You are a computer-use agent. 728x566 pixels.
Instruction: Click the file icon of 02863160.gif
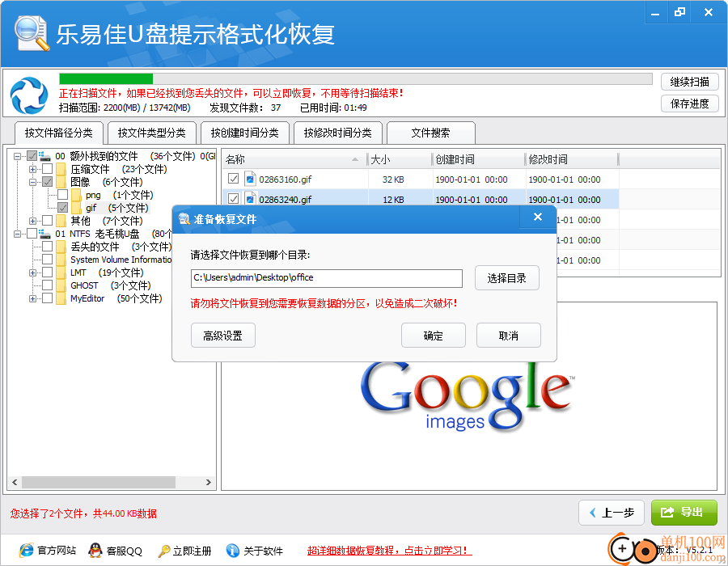point(250,179)
